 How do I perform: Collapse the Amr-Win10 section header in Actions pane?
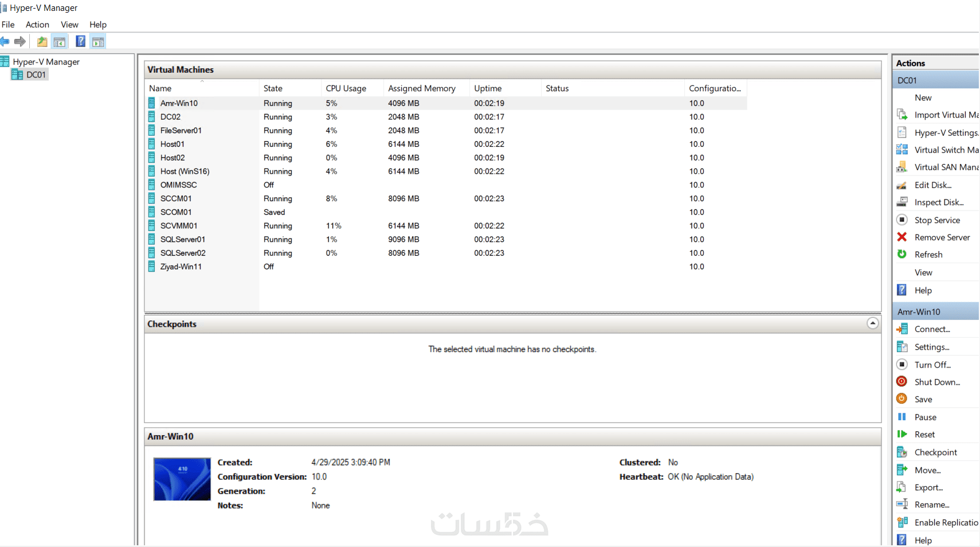point(936,311)
